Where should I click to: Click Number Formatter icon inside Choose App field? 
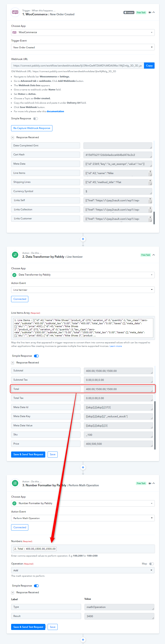(x=14, y=503)
